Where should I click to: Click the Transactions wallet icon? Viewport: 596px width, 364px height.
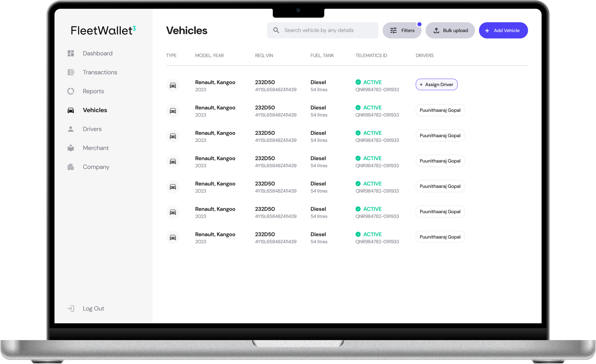(71, 72)
